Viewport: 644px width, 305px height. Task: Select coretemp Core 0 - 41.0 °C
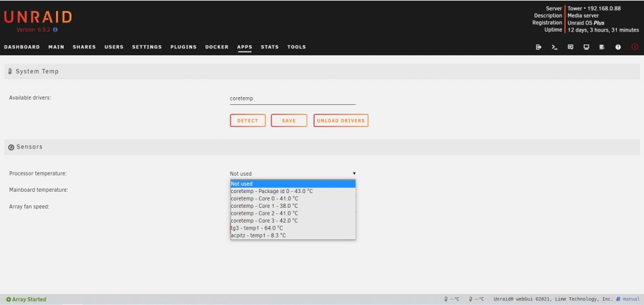pos(293,199)
